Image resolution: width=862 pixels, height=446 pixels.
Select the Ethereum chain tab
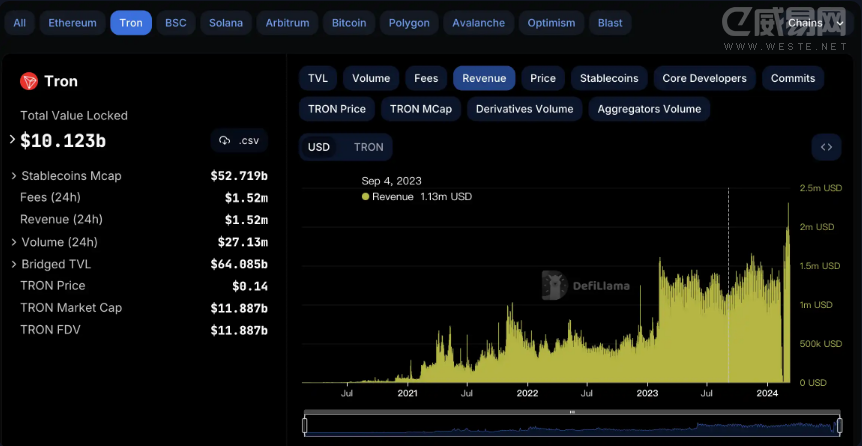pos(73,23)
